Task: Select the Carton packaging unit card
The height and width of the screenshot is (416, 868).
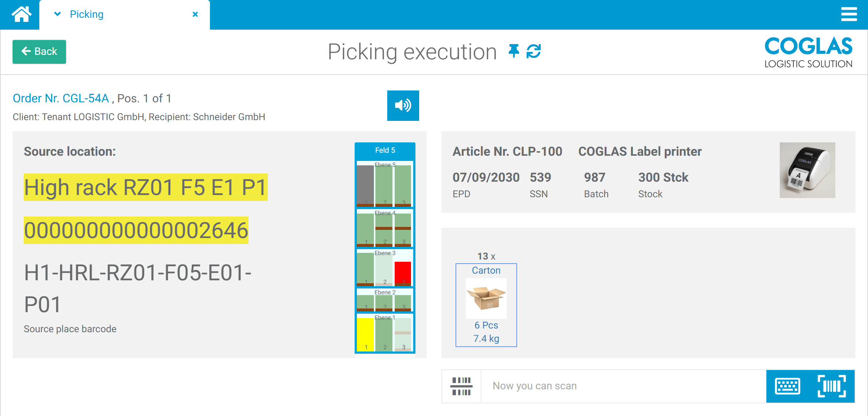Action: pos(486,305)
